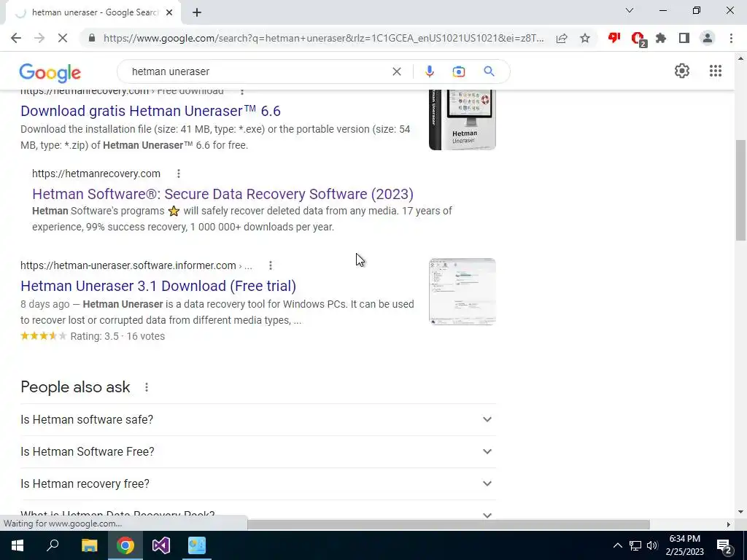The height and width of the screenshot is (560, 747).
Task: Open more options for software.informer.com result
Action: coord(270,265)
